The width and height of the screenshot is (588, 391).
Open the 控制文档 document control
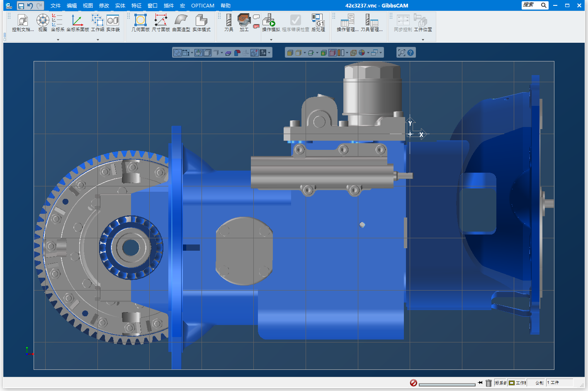pyautogui.click(x=23, y=23)
